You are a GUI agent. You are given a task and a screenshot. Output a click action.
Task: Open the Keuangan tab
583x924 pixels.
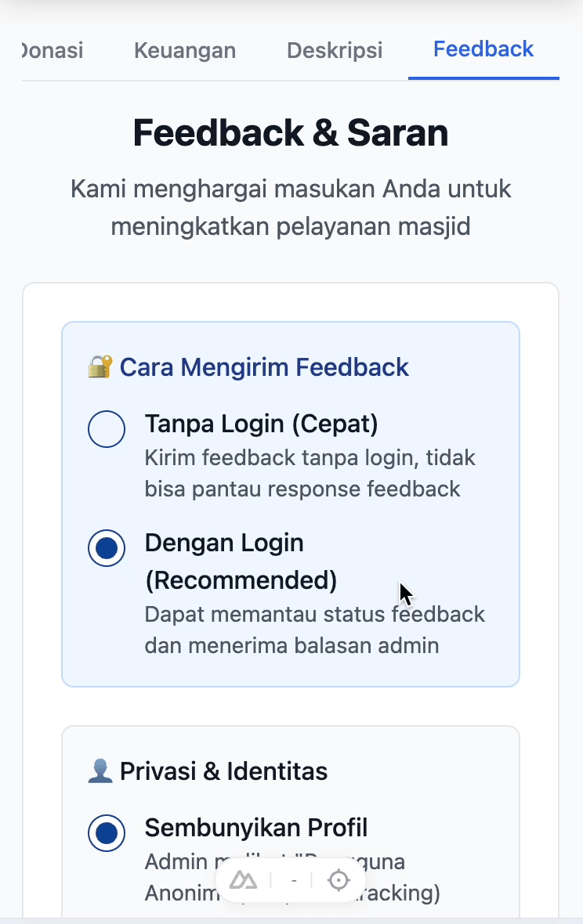pos(185,51)
